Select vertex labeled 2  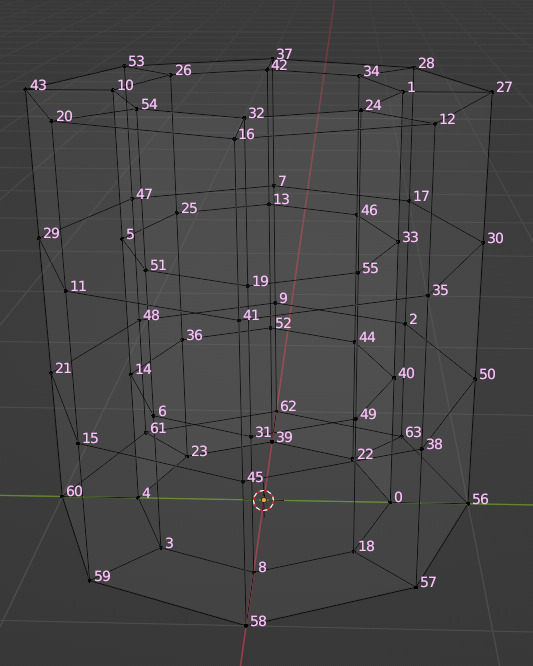coord(405,323)
